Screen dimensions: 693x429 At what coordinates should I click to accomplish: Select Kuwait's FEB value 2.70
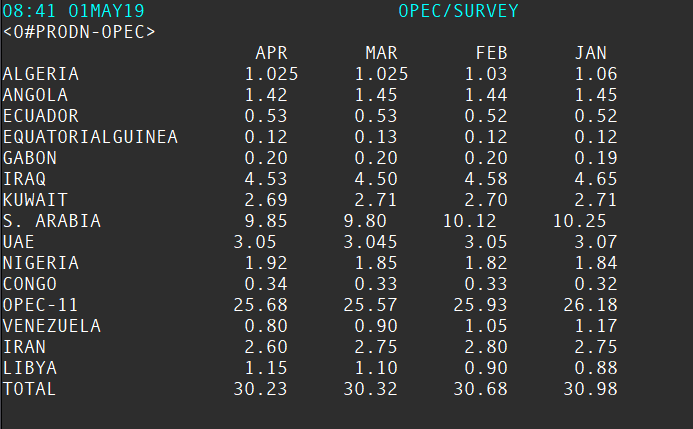coord(486,200)
